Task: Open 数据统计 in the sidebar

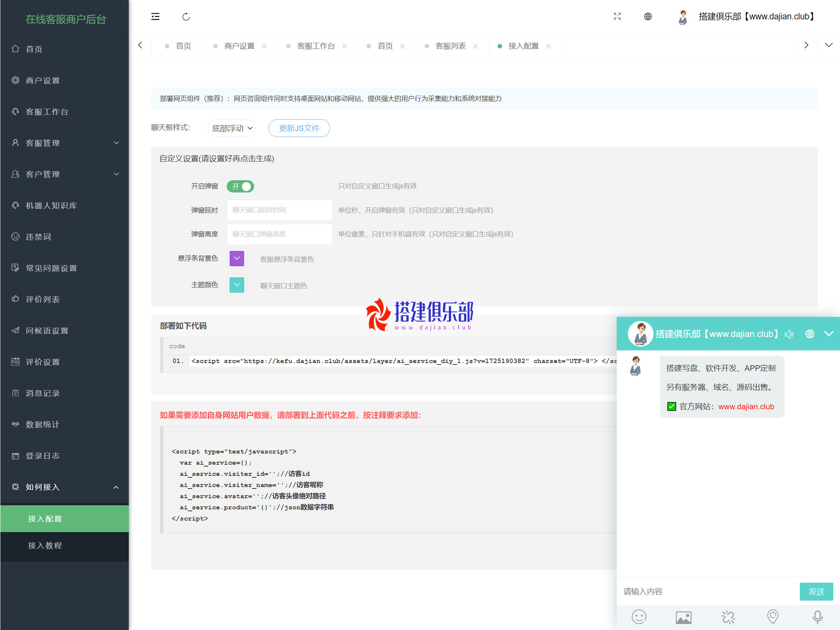Action: pos(64,424)
